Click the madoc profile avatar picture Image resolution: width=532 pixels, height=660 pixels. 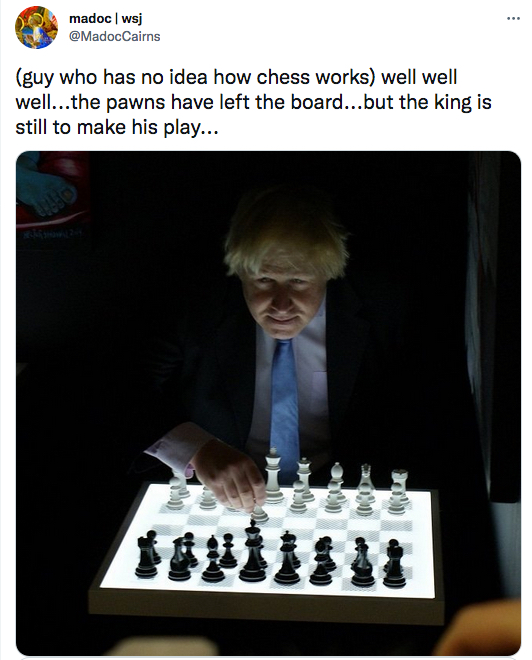[x=36, y=28]
